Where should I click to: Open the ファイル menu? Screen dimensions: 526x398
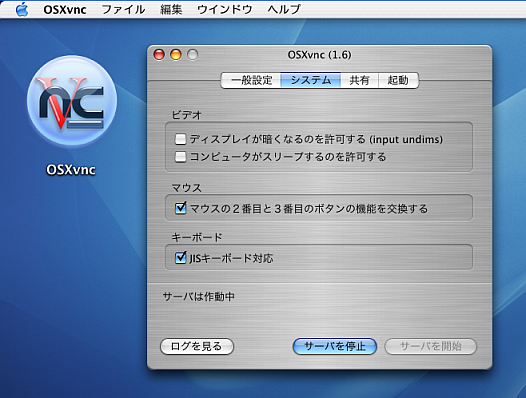pos(123,9)
